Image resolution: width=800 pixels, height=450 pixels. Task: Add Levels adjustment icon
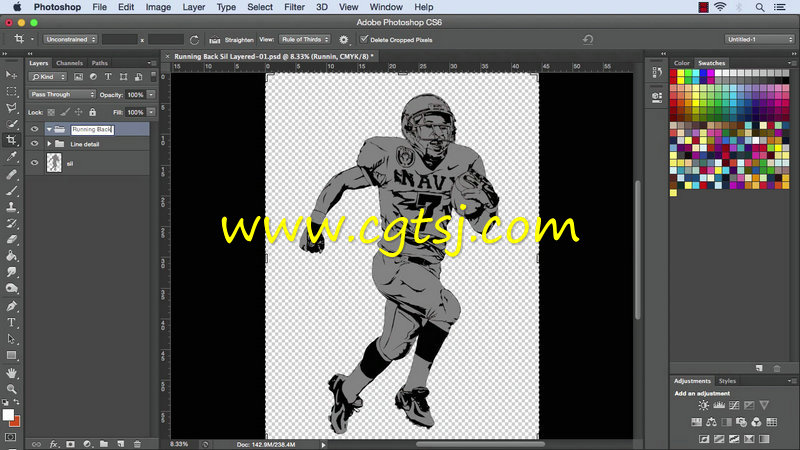[719, 405]
